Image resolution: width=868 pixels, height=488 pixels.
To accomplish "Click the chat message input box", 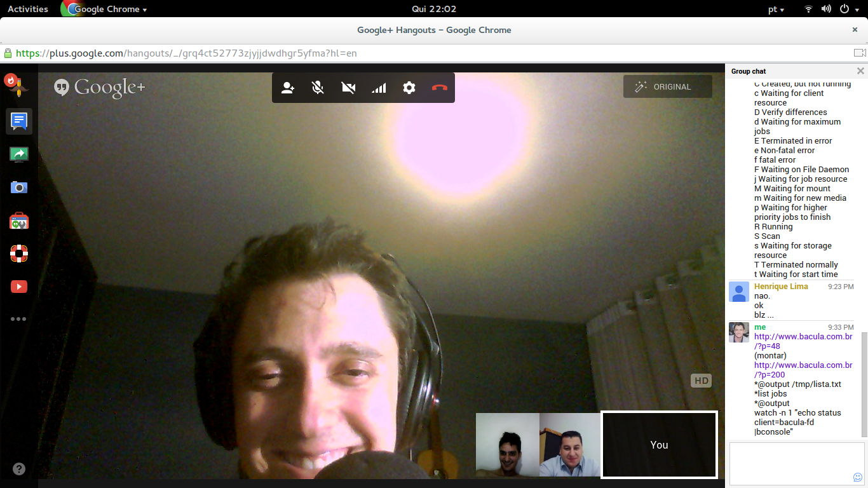I will 791,463.
